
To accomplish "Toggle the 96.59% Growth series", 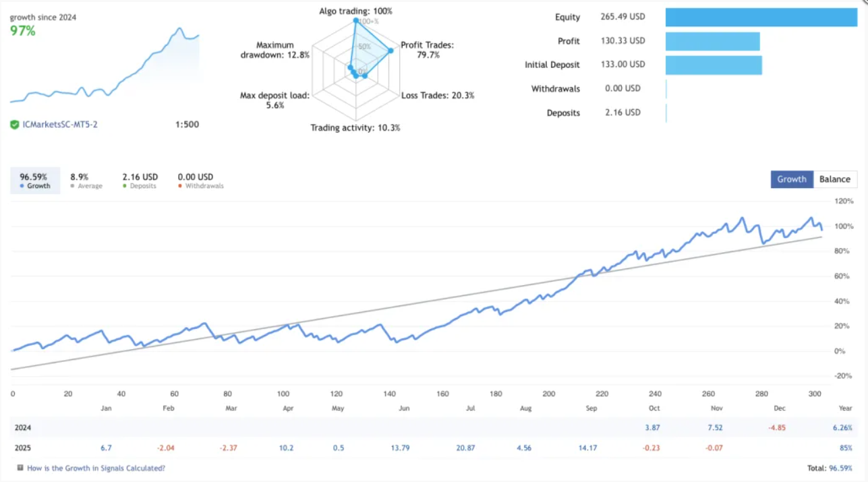I will (x=34, y=181).
